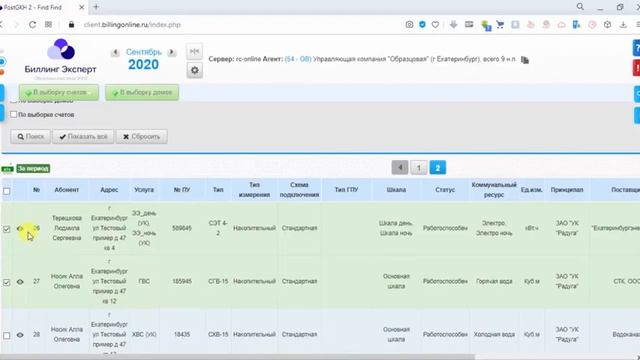
Task: Click the horizontal scrollbar at the bottom
Action: click(x=238, y=357)
